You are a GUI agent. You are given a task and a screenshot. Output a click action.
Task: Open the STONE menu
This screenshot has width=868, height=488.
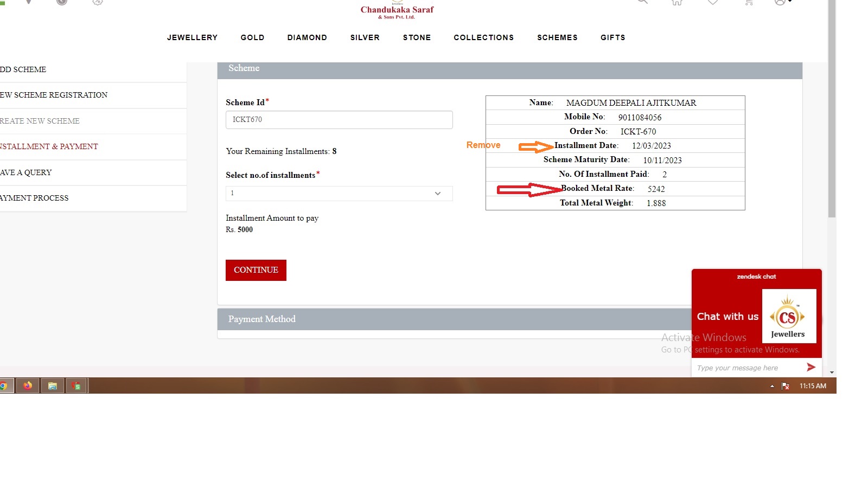click(x=417, y=37)
